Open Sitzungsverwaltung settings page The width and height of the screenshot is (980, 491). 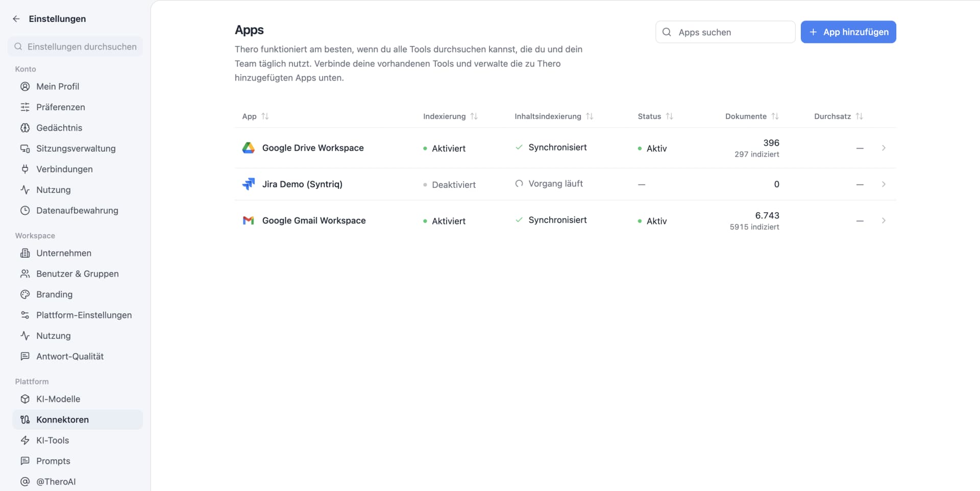(x=78, y=149)
